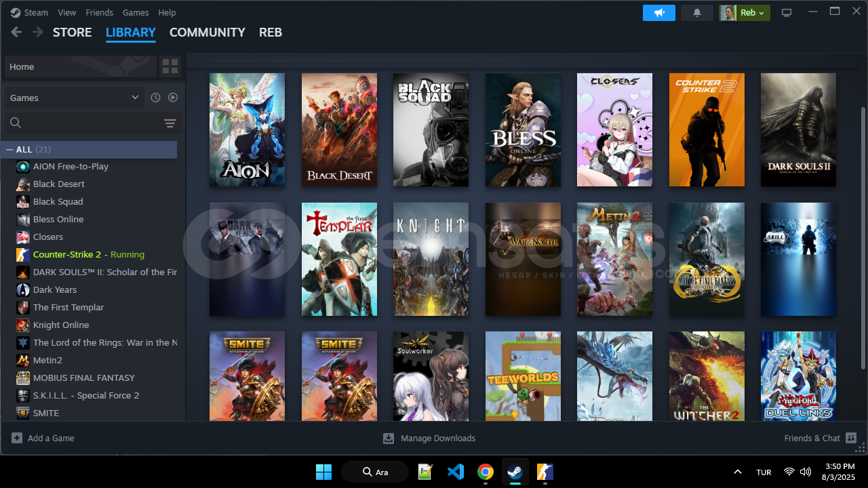The image size is (868, 488).
Task: Click the Home button in sidebar
Action: coord(81,66)
